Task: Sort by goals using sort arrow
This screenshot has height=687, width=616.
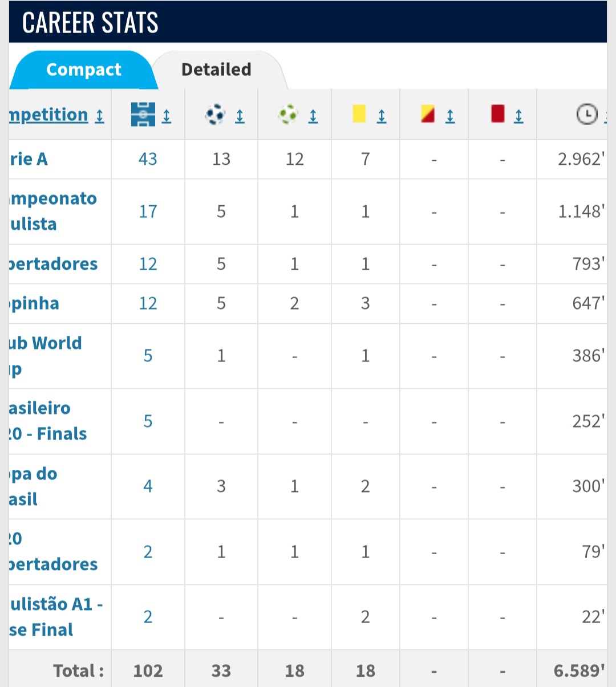Action: tap(240, 116)
